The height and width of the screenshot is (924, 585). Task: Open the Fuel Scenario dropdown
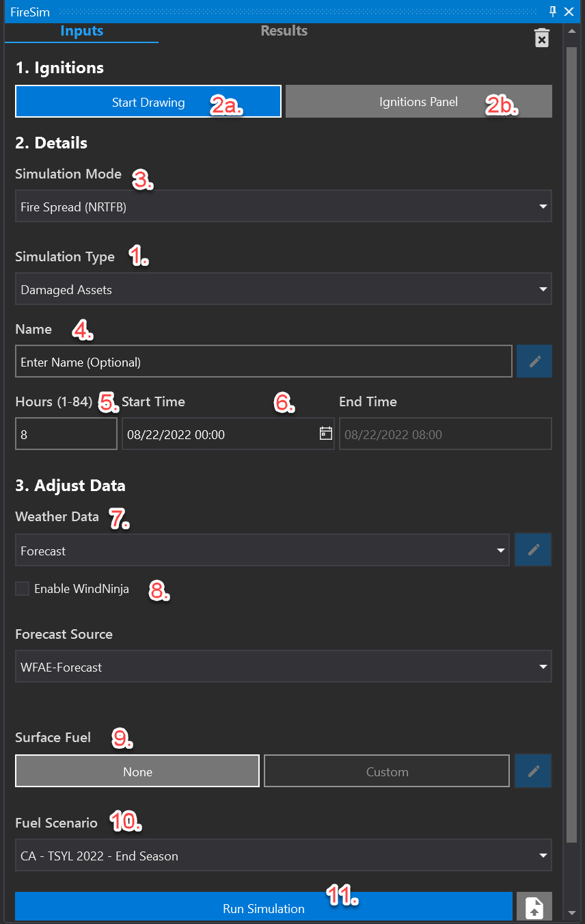click(x=283, y=855)
